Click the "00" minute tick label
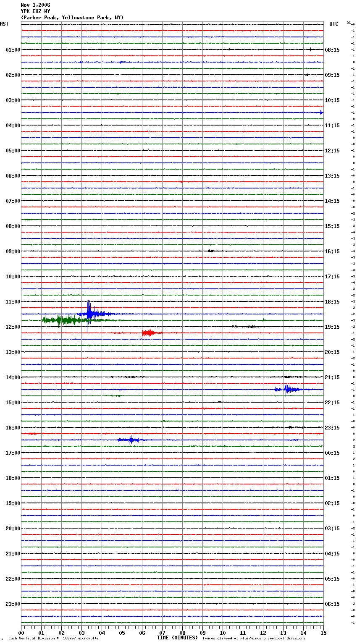 click(21, 633)
